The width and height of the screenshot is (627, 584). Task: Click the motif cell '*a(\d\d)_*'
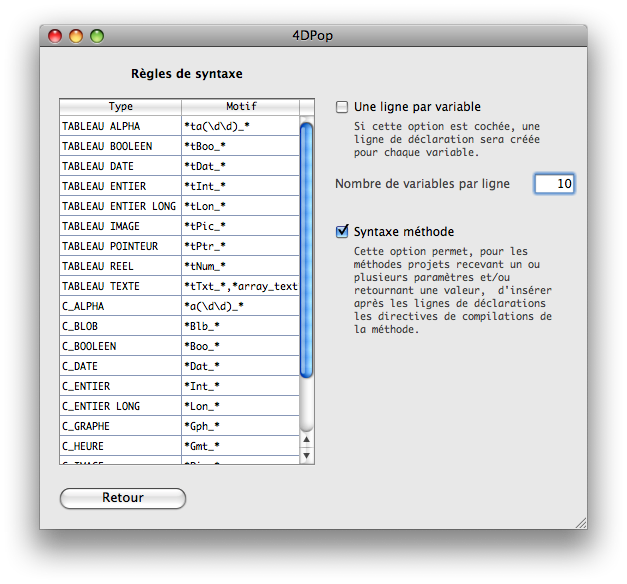(x=240, y=306)
